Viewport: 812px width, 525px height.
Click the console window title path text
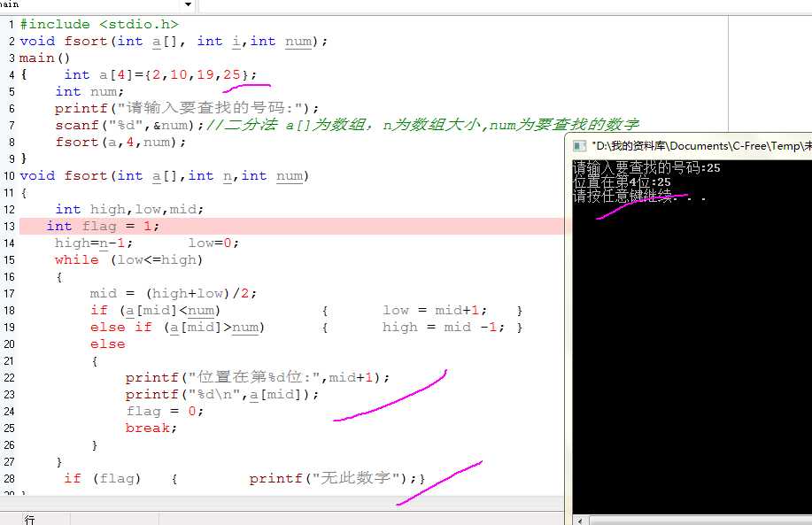click(x=701, y=146)
